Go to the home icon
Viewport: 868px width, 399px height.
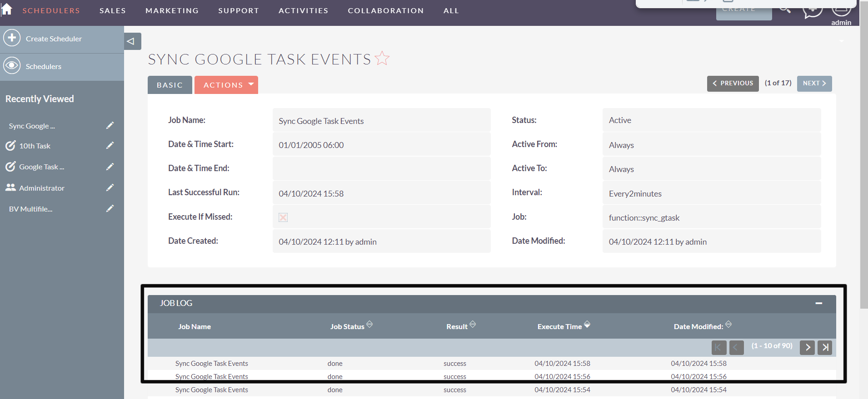click(6, 9)
